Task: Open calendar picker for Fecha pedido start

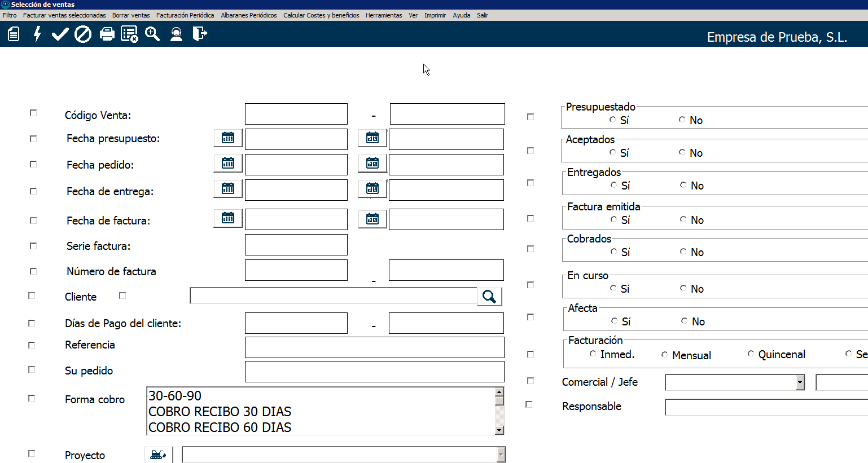Action: click(x=228, y=163)
